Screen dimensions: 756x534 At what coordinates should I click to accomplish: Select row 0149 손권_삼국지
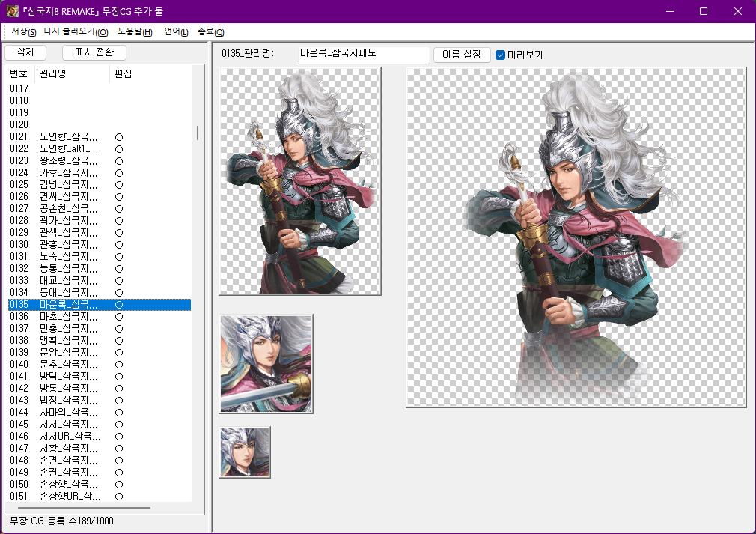pyautogui.click(x=100, y=473)
